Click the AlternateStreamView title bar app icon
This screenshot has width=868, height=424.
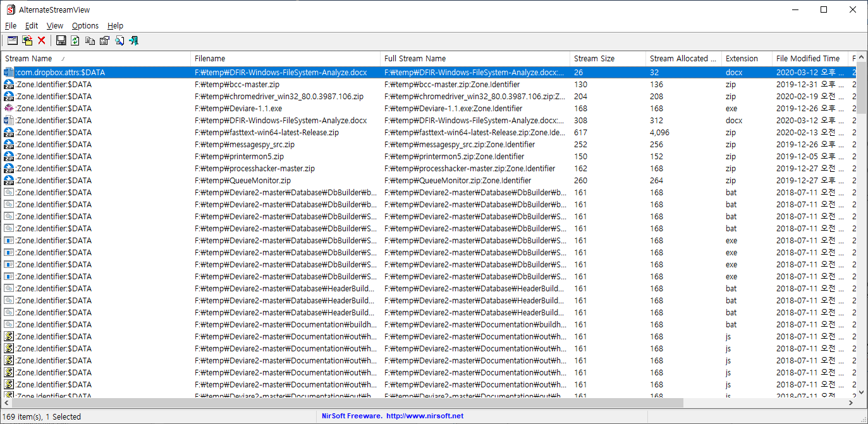tap(9, 9)
